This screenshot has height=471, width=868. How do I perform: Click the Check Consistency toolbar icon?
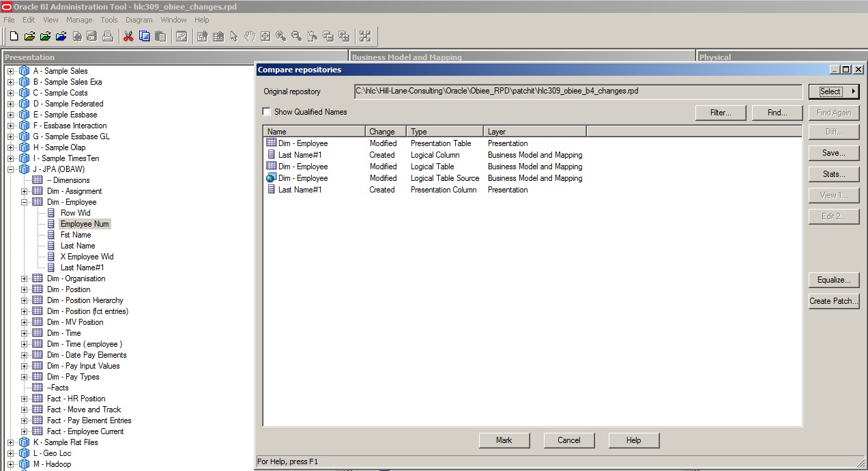click(x=181, y=36)
